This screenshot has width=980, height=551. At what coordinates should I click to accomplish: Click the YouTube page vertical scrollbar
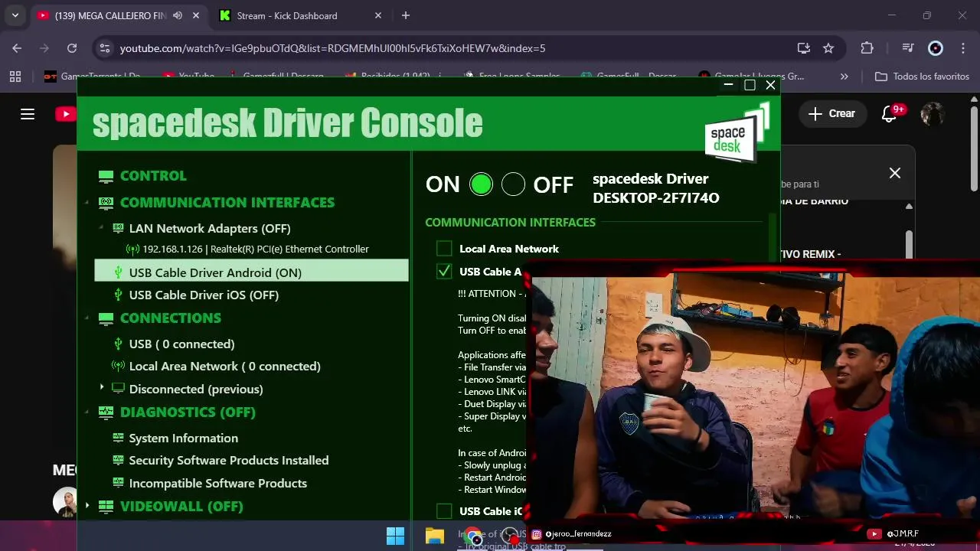tap(974, 148)
